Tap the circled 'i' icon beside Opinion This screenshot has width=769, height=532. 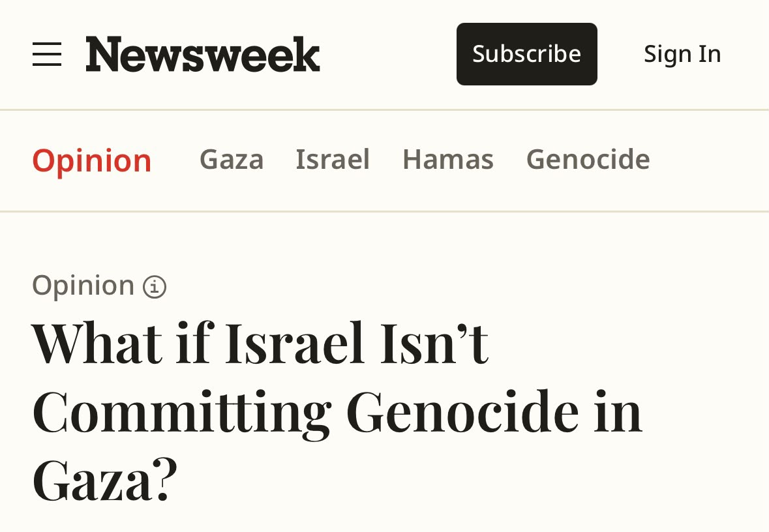[x=155, y=286]
